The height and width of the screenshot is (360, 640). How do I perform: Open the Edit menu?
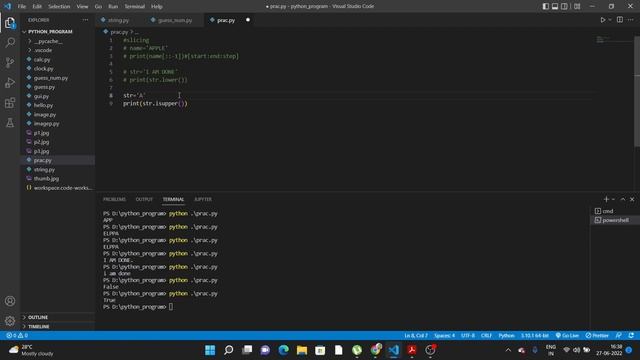(x=37, y=7)
